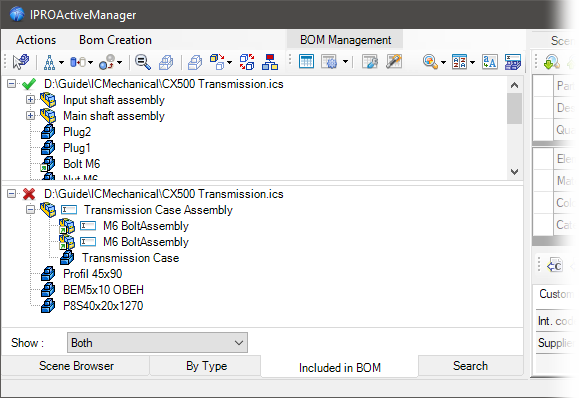This screenshot has width=584, height=398.
Task: Click the blue BOM table grid icon
Action: [x=307, y=62]
